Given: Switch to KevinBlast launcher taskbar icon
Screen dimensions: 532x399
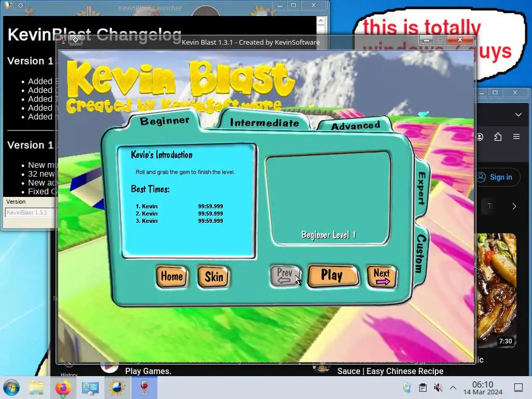Looking at the screenshot, I should pos(117,388).
